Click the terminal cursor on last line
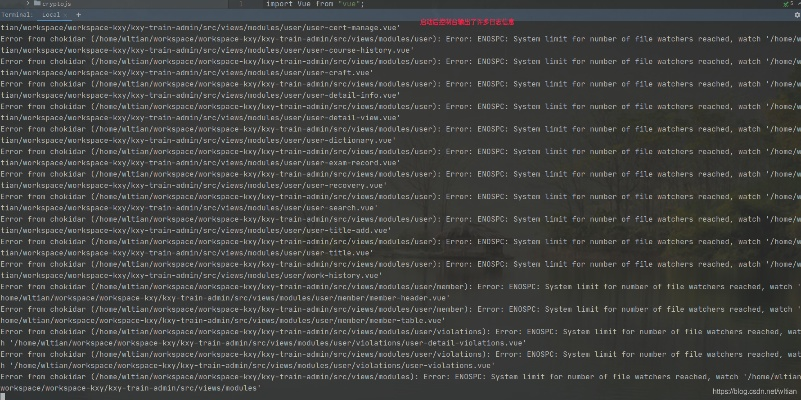This screenshot has width=801, height=400. pos(3,396)
